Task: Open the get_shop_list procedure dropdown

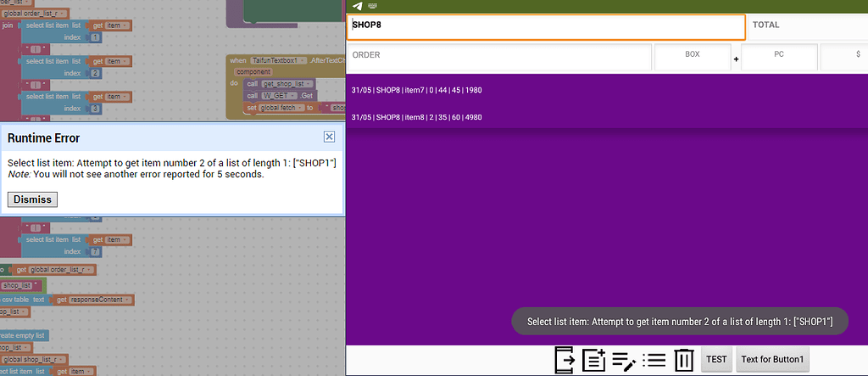Action: click(x=309, y=85)
